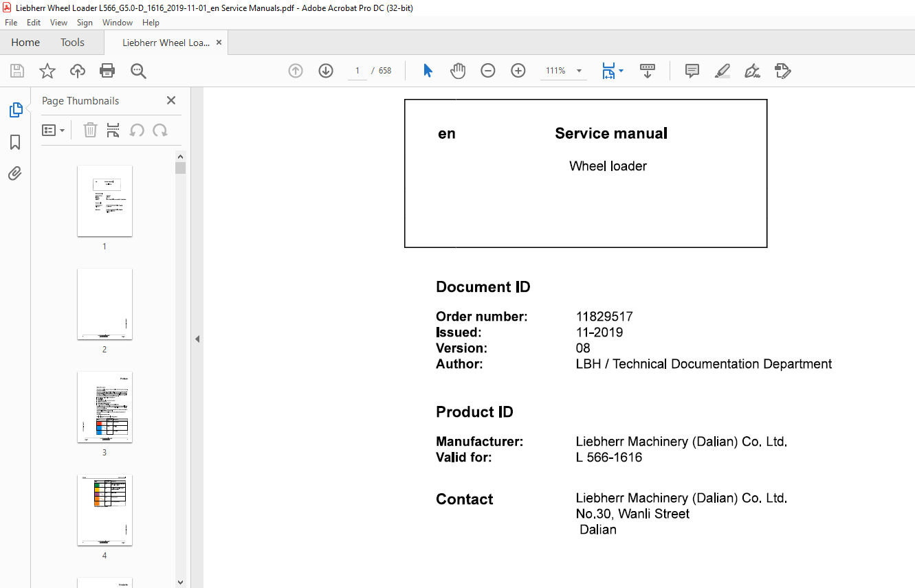Click the delete pages trash icon
This screenshot has height=588, width=915.
coord(90,130)
